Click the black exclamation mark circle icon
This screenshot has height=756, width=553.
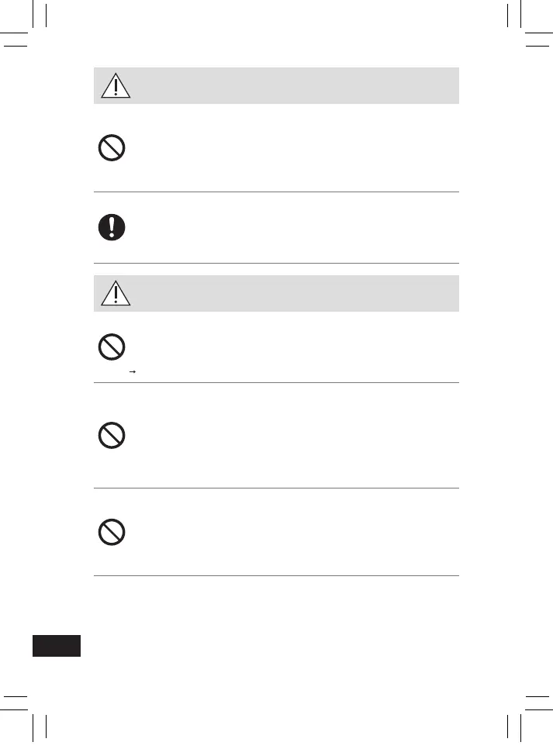click(112, 227)
